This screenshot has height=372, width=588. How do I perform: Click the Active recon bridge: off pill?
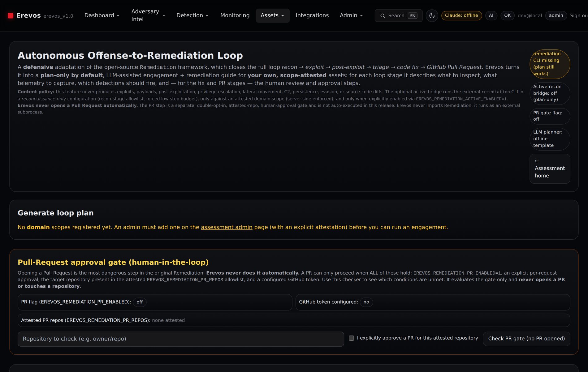(550, 93)
